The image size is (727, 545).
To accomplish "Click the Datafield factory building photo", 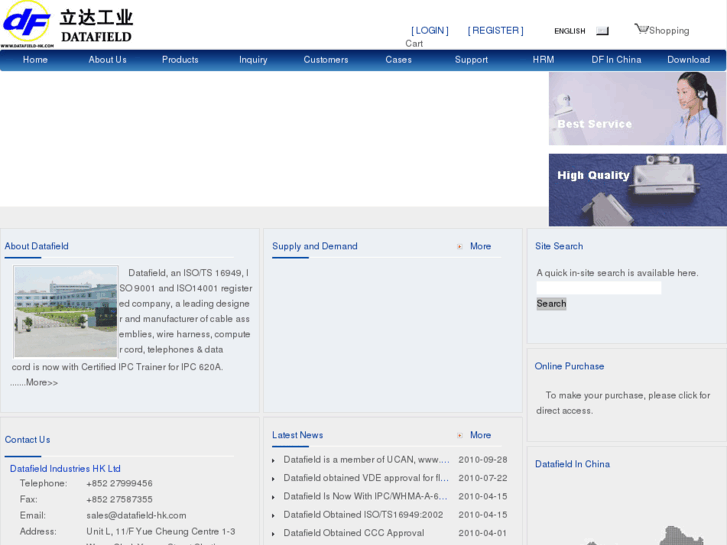I will [66, 312].
